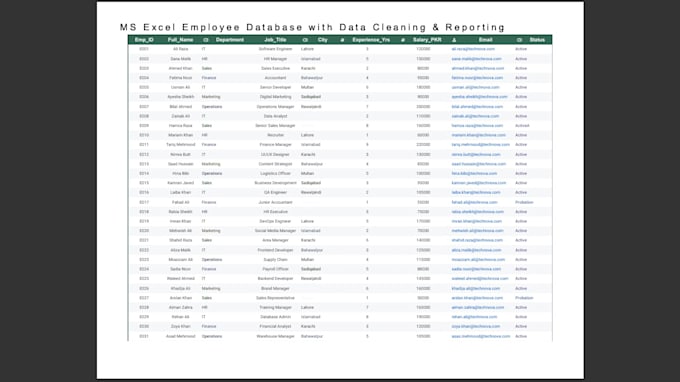Select the City column header
Image resolution: width=680 pixels, height=382 pixels.
323,40
